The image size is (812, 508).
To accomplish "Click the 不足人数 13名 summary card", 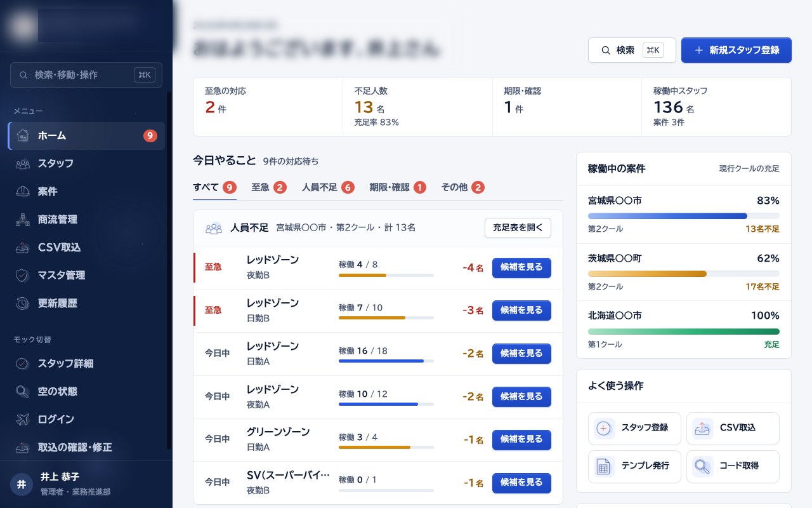I will (417, 107).
